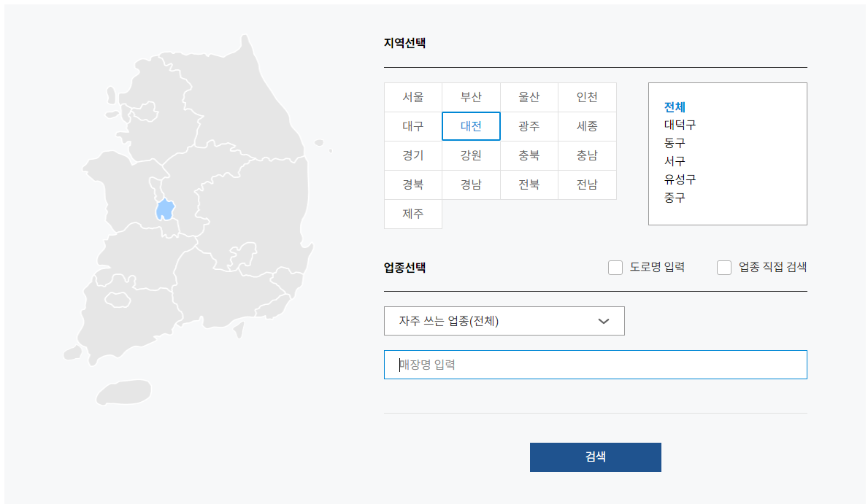Select 광주 region button
Viewport: 868px width, 504px height.
coord(529,126)
